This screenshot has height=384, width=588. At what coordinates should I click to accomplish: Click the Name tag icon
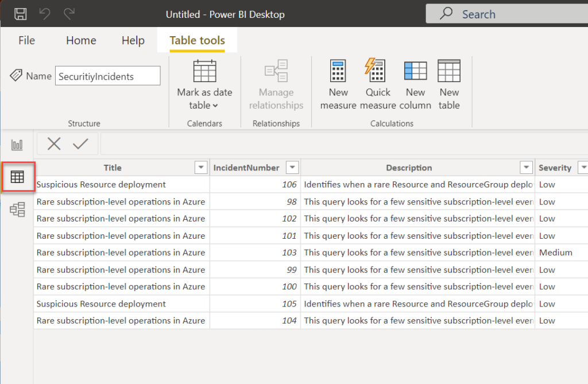tap(16, 75)
